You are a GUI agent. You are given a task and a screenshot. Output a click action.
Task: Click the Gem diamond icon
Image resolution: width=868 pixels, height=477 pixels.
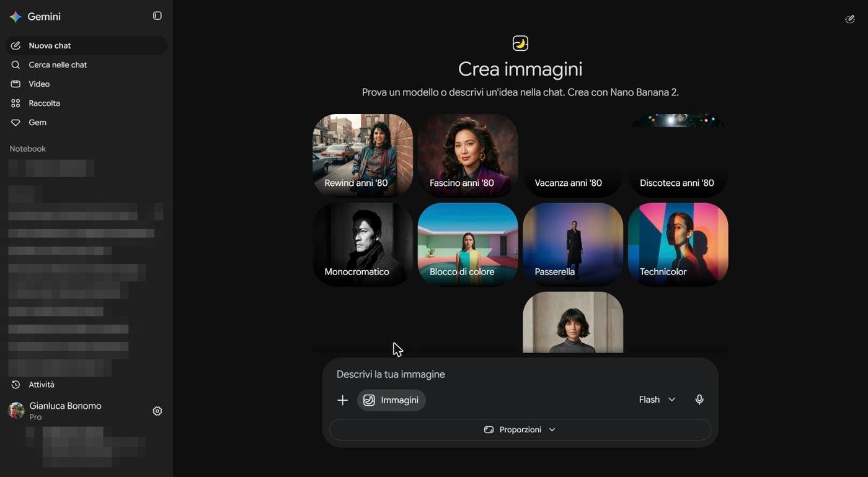point(15,123)
